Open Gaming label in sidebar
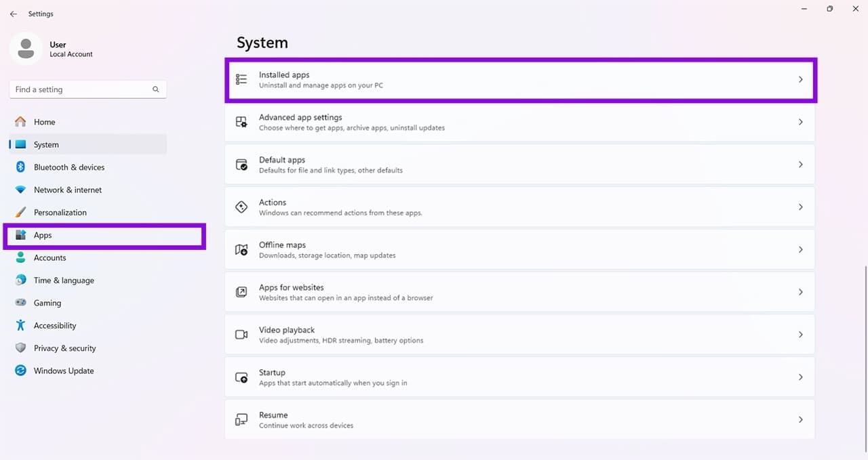This screenshot has width=868, height=460. (47, 303)
